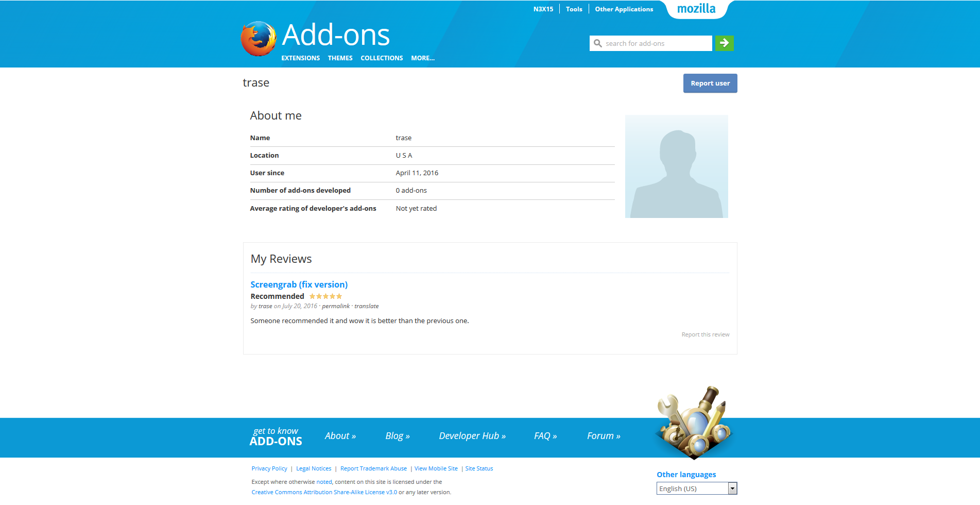Open the About » footer link
Screen dimensions: 980x505
tap(340, 436)
